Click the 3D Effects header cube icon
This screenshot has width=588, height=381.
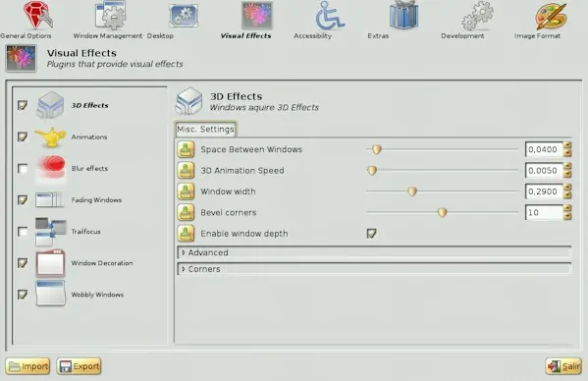tap(189, 101)
